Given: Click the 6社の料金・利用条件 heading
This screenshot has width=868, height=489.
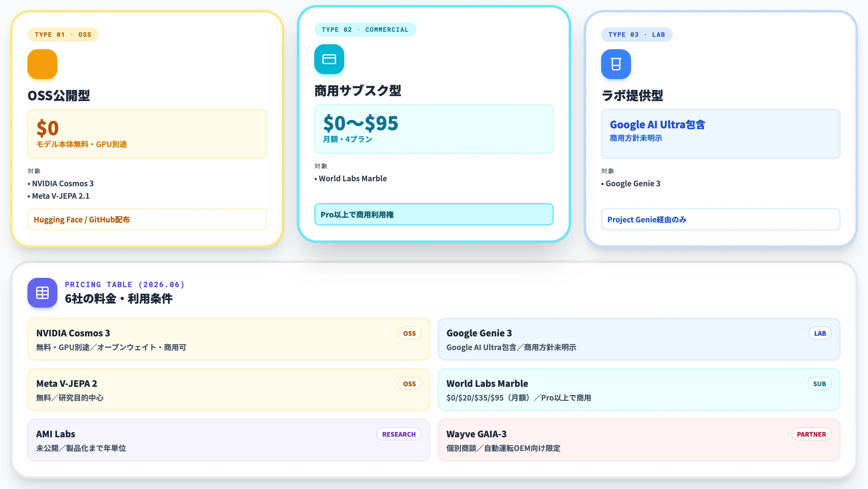Looking at the screenshot, I should coord(118,298).
